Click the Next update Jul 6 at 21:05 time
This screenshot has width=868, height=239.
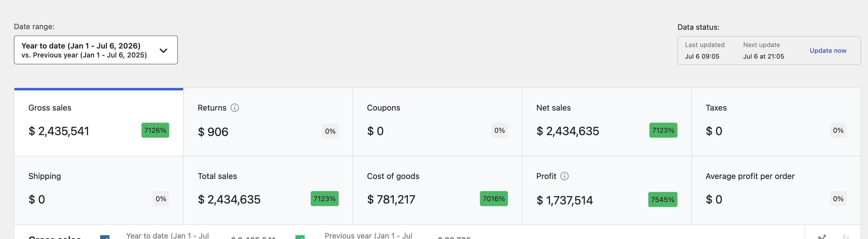coord(763,57)
